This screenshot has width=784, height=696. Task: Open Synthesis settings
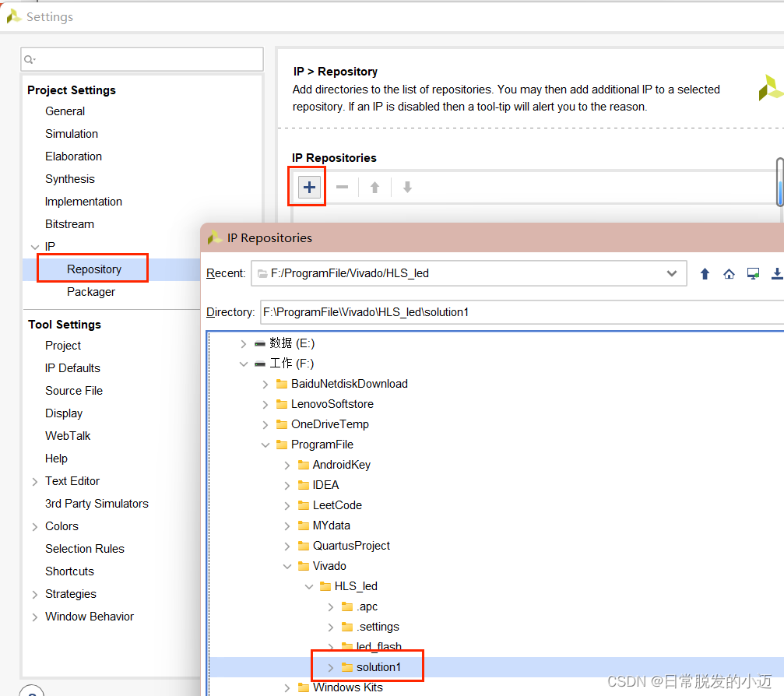(x=70, y=178)
